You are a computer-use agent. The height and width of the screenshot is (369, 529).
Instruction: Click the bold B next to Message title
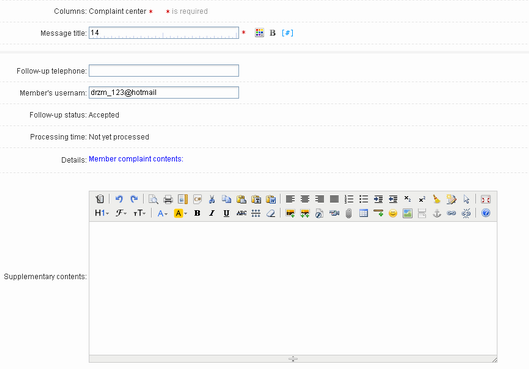click(273, 33)
